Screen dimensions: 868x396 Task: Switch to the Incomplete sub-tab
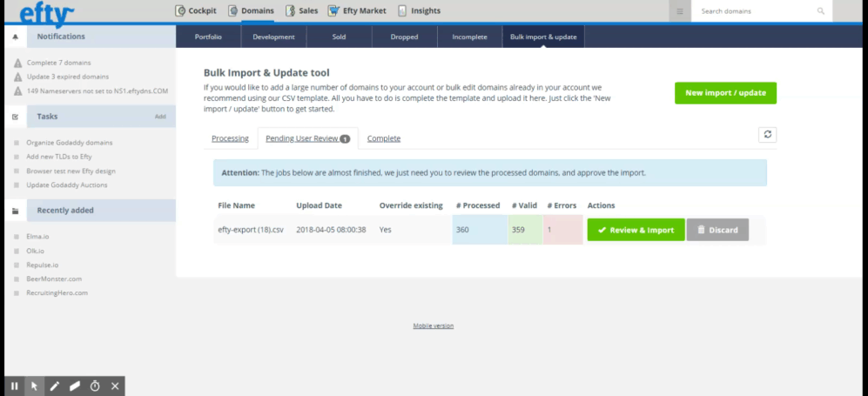(x=469, y=37)
